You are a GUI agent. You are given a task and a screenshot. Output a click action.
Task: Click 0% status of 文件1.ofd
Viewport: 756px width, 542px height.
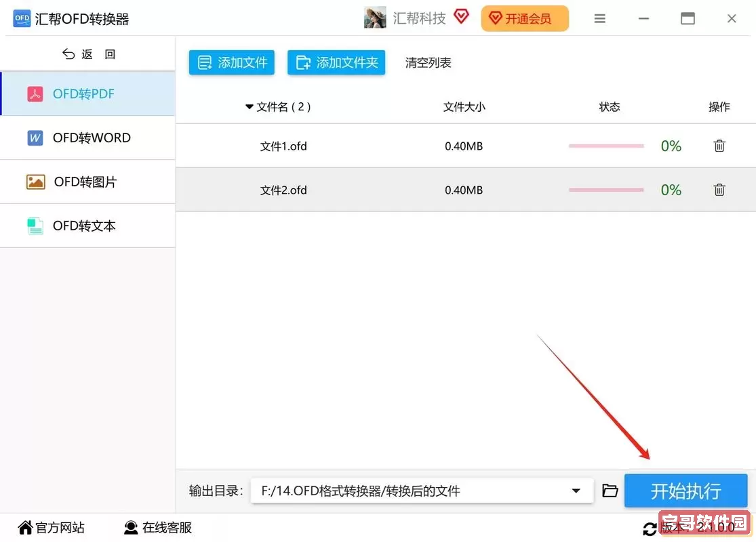tap(671, 146)
